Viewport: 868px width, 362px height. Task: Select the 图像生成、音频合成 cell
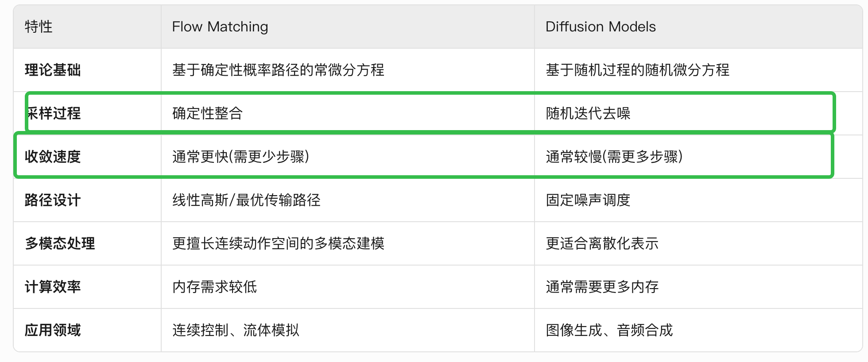[x=609, y=331]
